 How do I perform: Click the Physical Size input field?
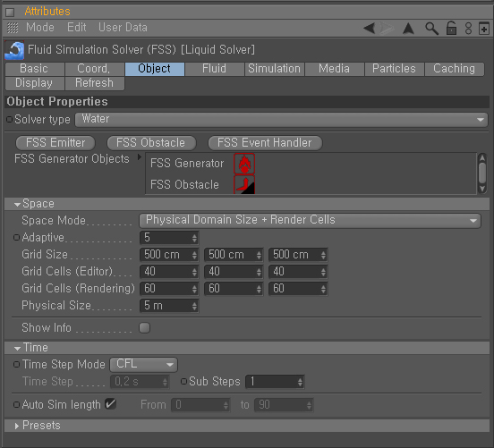169,306
